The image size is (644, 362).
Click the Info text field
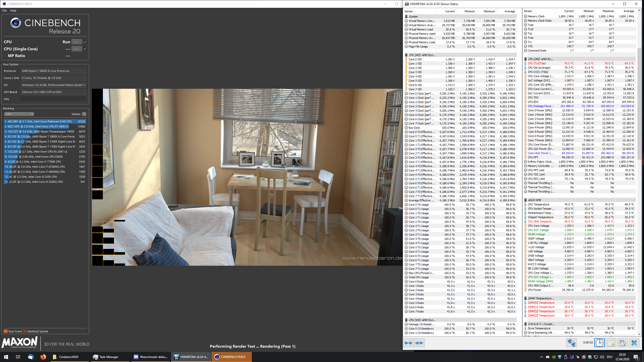tap(53, 99)
